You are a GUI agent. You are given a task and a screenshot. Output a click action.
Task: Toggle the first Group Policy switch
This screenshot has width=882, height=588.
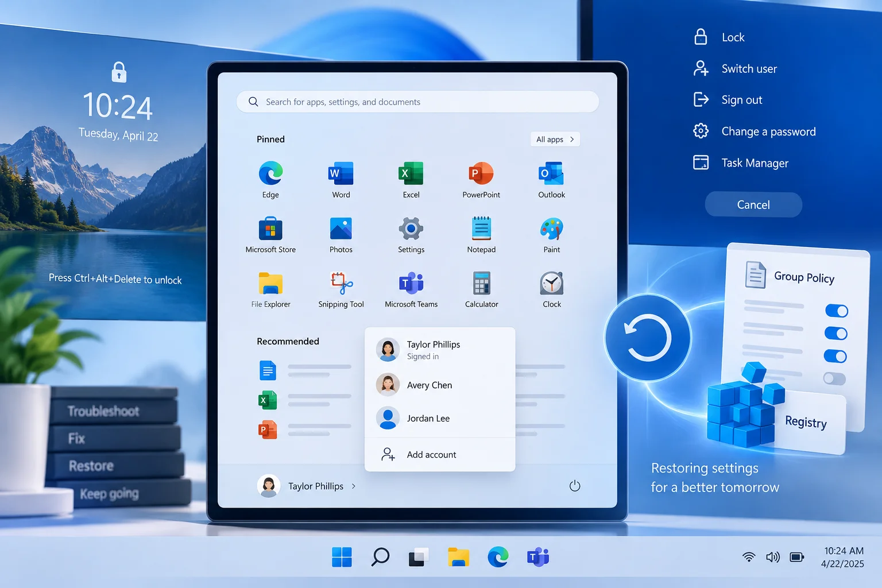click(837, 311)
